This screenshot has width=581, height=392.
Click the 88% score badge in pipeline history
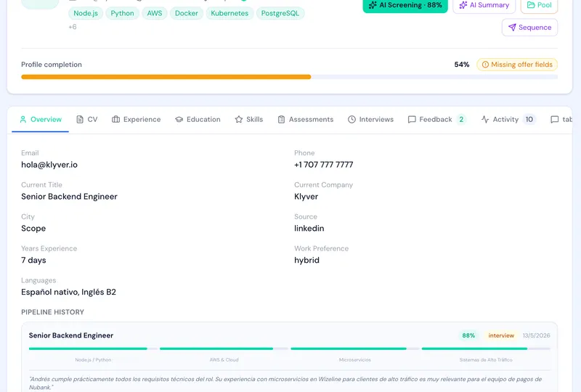pos(468,335)
